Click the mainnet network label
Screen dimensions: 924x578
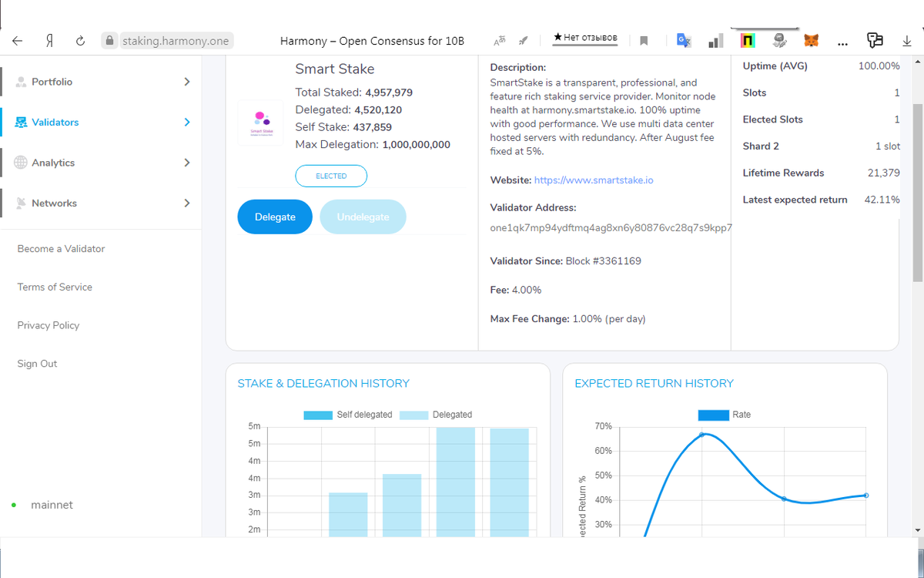(52, 506)
